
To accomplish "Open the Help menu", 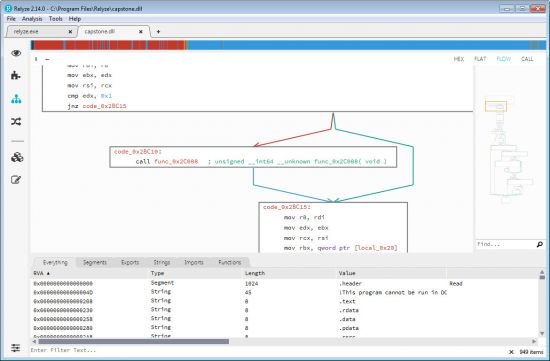I will [x=75, y=19].
